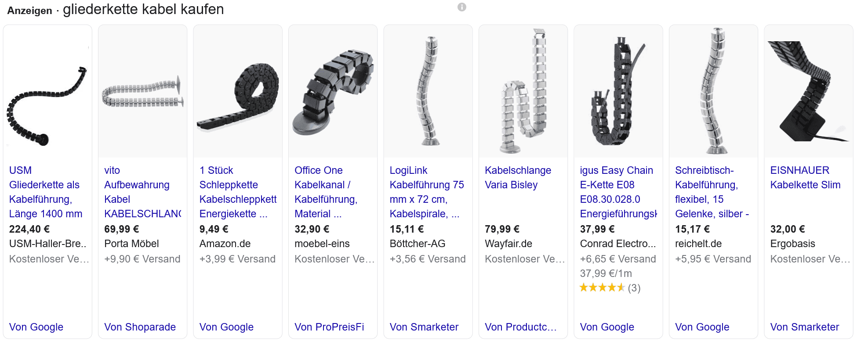Viewport: 868px width, 345px height.
Task: View the LogiLink Kabelführung product photo
Action: (x=428, y=91)
